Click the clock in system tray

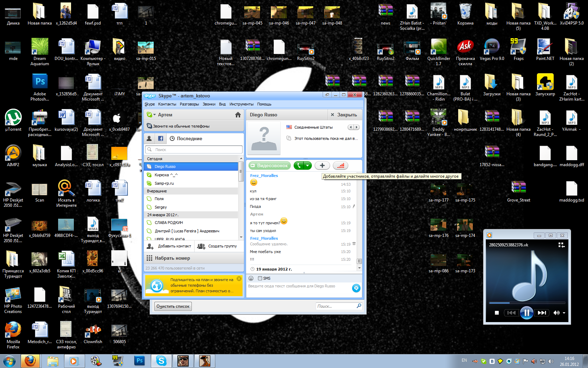point(569,361)
